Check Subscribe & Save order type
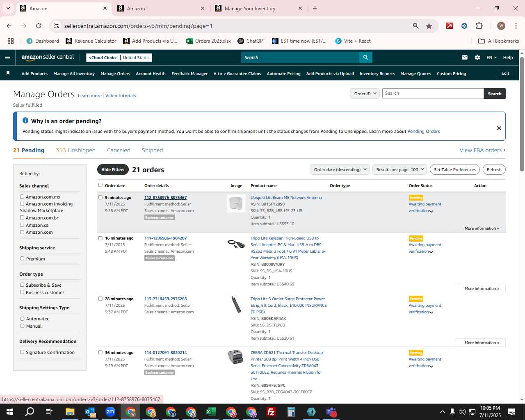Image resolution: width=525 pixels, height=420 pixels. click(22, 285)
